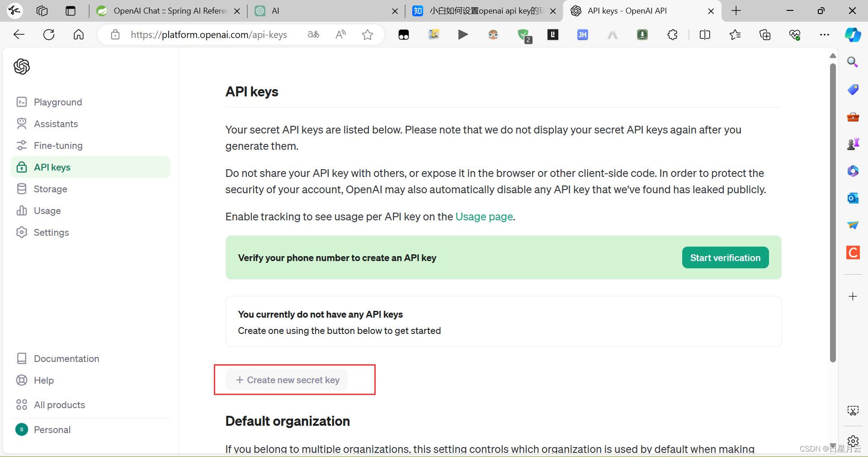Select API keys in the sidebar
The height and width of the screenshot is (457, 868).
[x=90, y=167]
